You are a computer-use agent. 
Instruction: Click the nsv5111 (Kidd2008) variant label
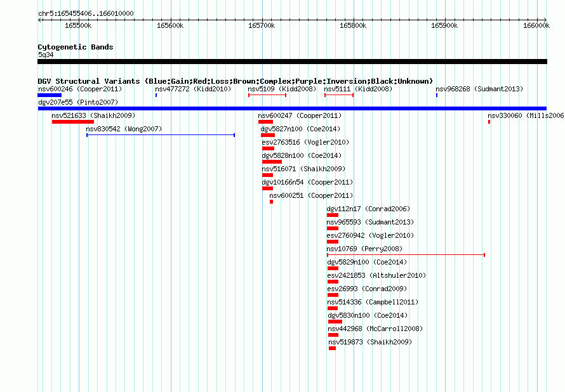coord(358,89)
